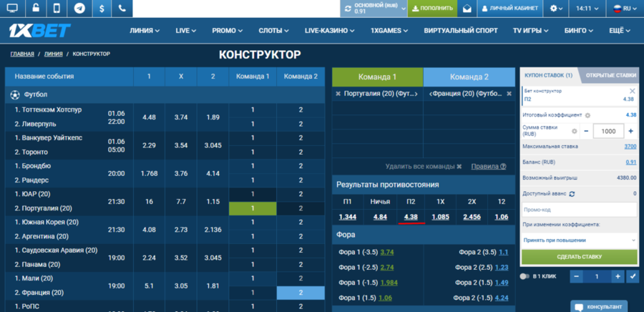The width and height of the screenshot is (644, 312).
Task: Decrease the bet amount with the minus button
Action: 585,131
